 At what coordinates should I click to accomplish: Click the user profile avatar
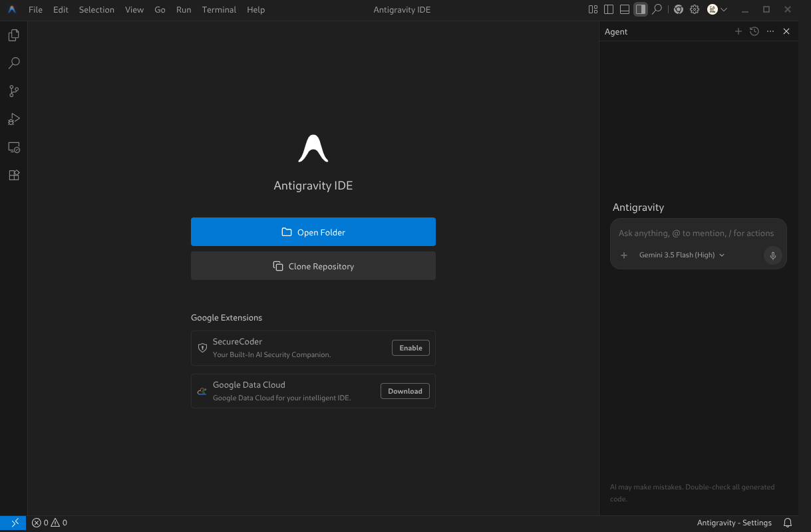point(713,9)
